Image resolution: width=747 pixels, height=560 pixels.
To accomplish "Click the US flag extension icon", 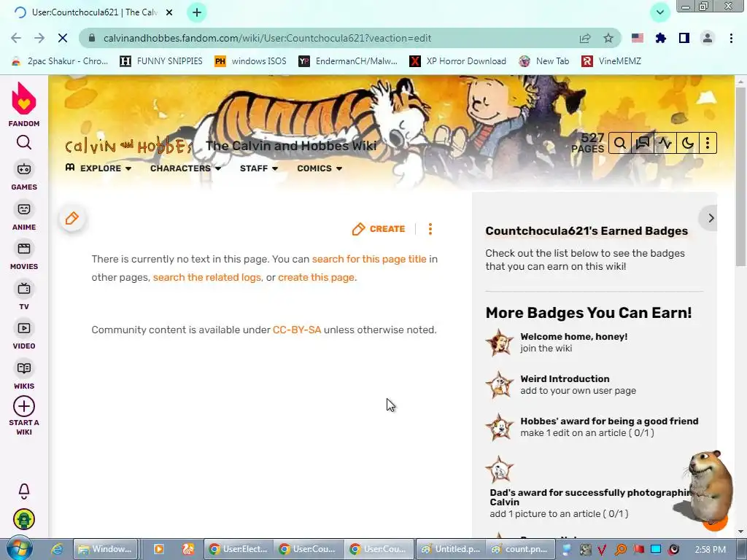I will tap(638, 38).
